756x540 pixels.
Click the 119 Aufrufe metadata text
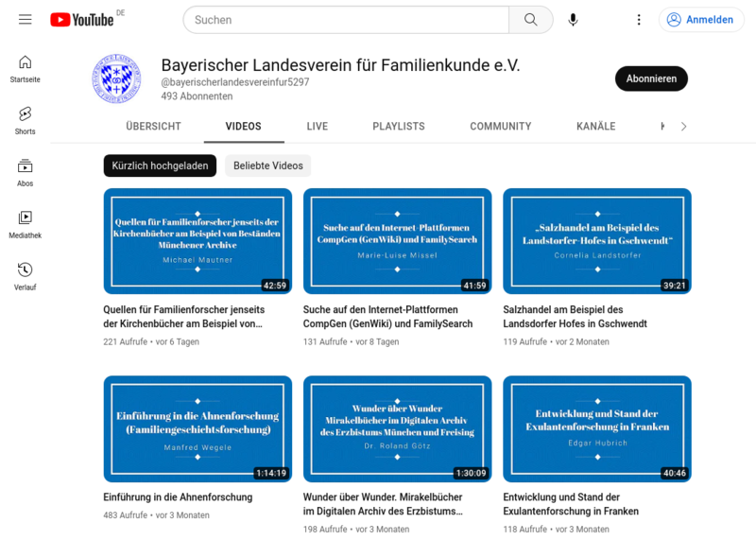tap(525, 341)
